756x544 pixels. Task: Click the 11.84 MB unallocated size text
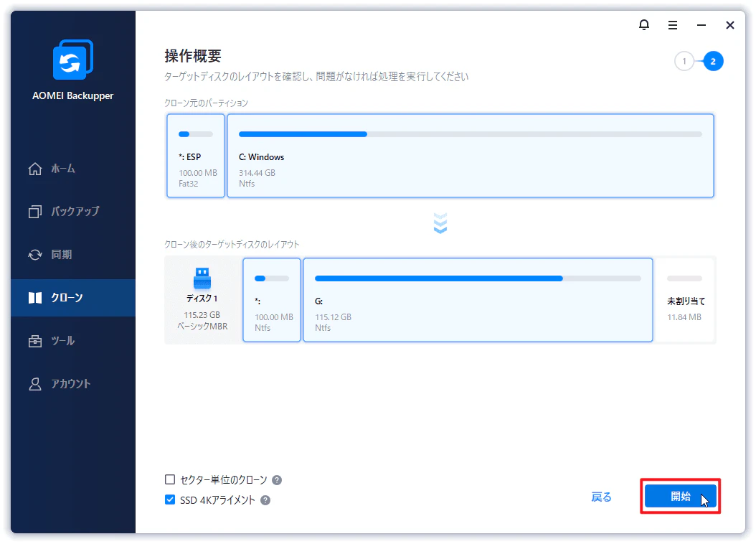pyautogui.click(x=684, y=316)
